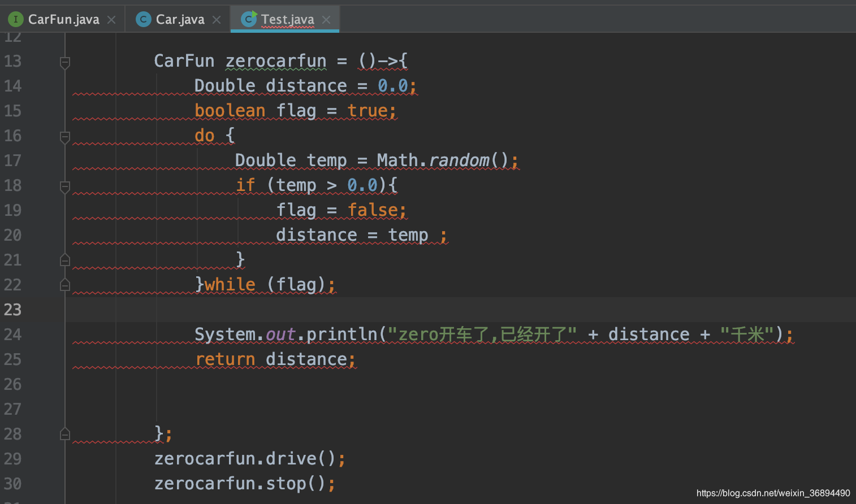Click 'distance = temp' assignment on line 20
The image size is (856, 504).
(352, 235)
